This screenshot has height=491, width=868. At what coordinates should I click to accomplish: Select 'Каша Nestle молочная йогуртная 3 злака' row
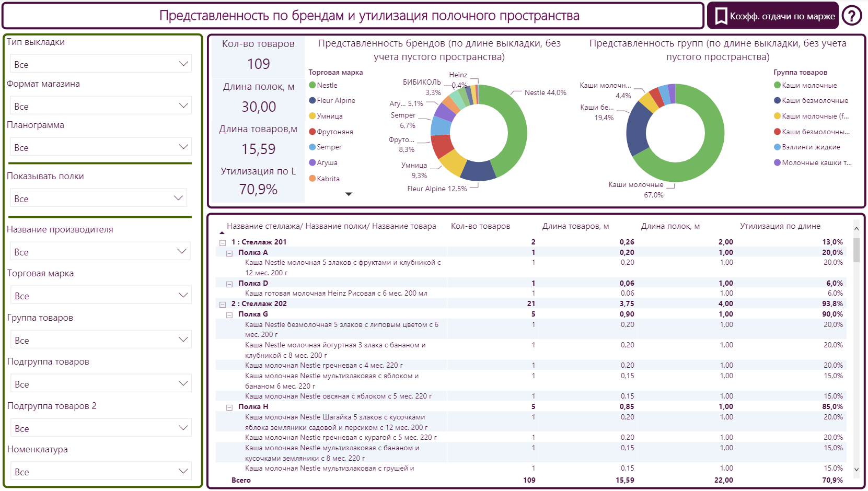[531, 350]
